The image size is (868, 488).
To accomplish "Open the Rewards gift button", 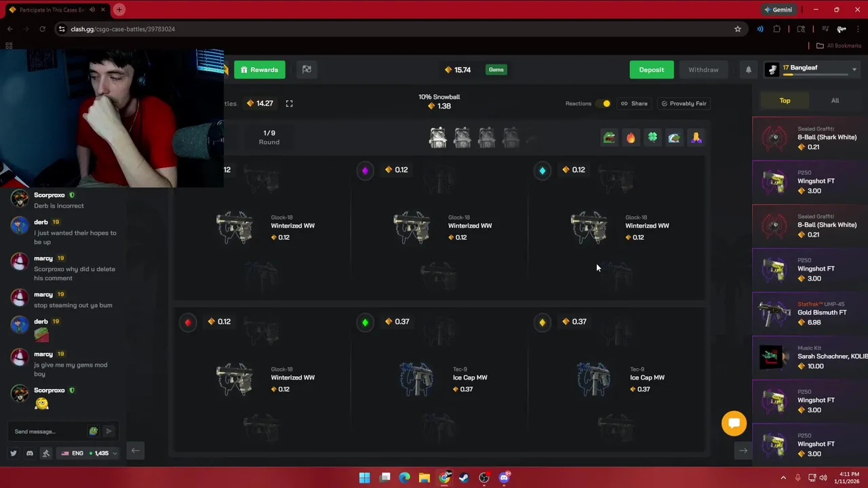I will 260,70.
